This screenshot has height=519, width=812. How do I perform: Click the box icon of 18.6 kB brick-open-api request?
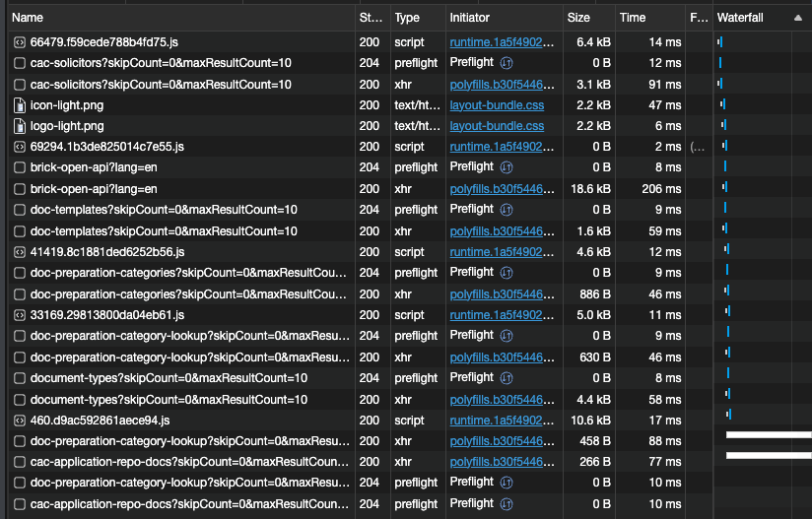[19, 189]
